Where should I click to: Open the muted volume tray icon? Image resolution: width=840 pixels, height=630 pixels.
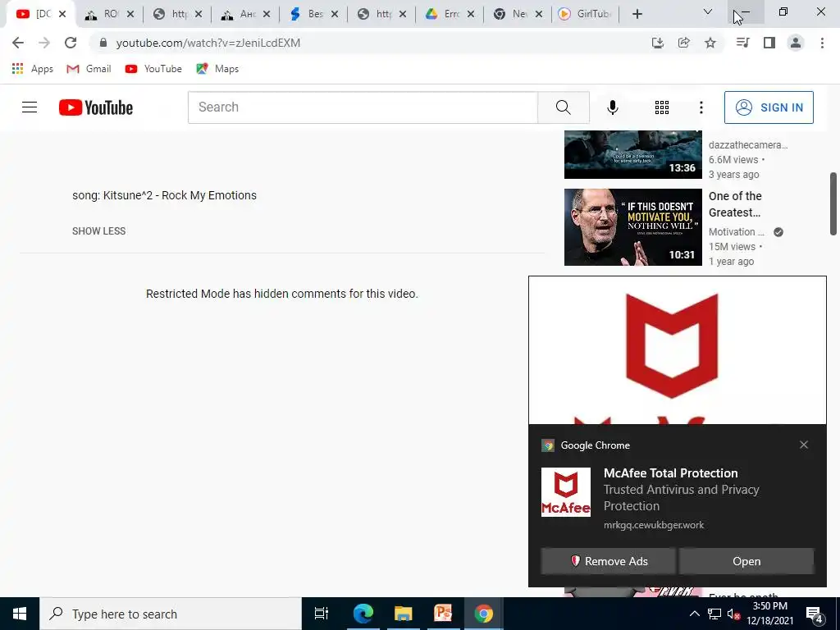point(734,614)
